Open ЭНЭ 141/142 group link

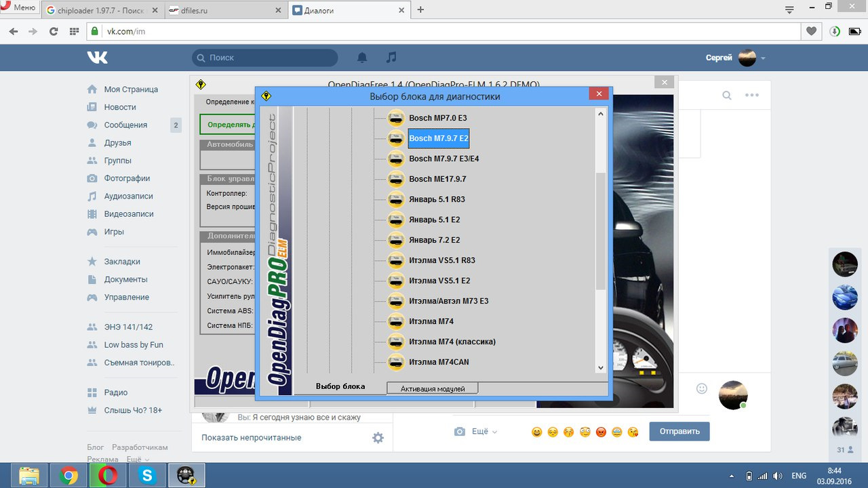click(x=128, y=327)
